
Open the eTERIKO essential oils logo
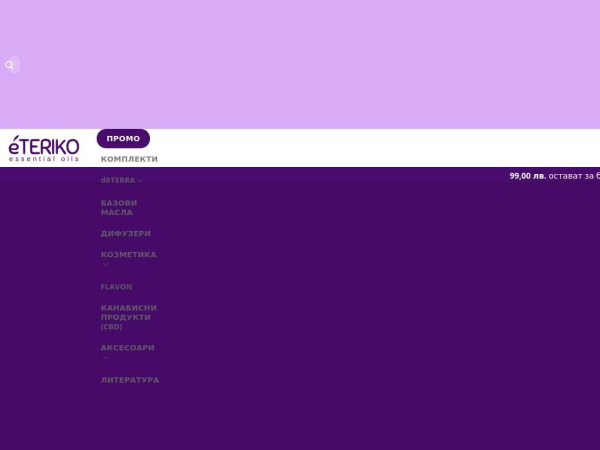[x=44, y=148]
